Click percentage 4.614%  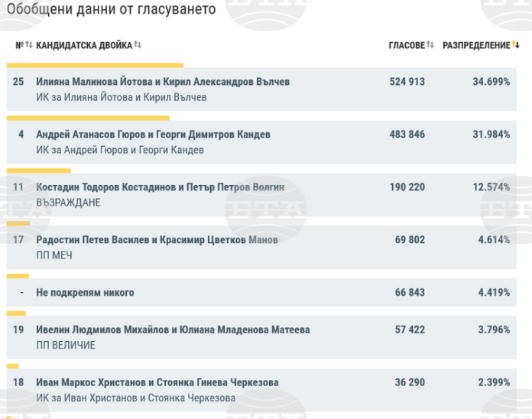(494, 240)
